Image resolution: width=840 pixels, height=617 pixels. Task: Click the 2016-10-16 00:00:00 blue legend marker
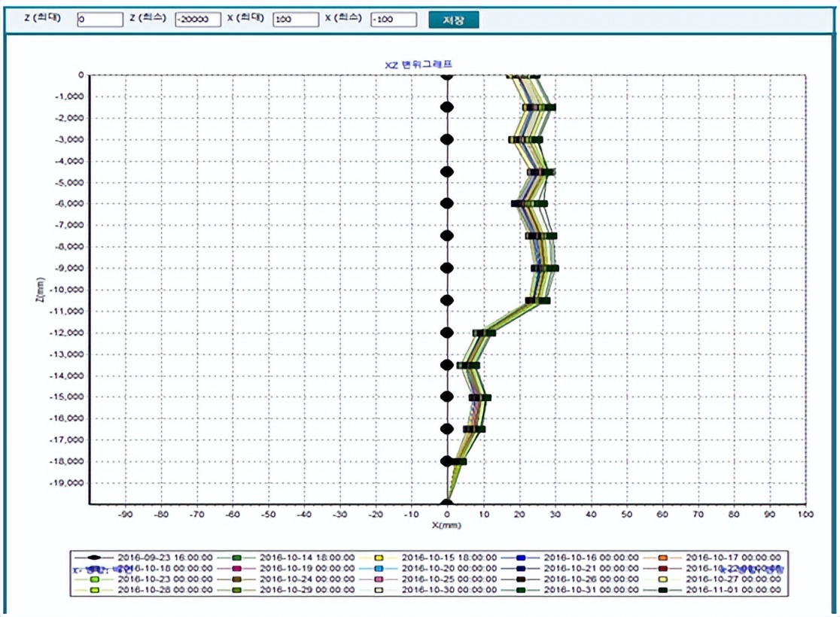pos(520,558)
